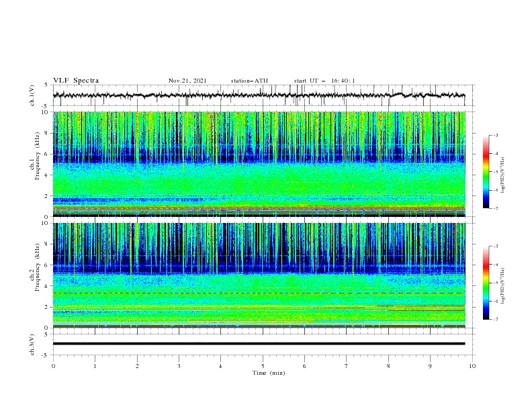Click tick label "4" on the Time axis

(220, 366)
